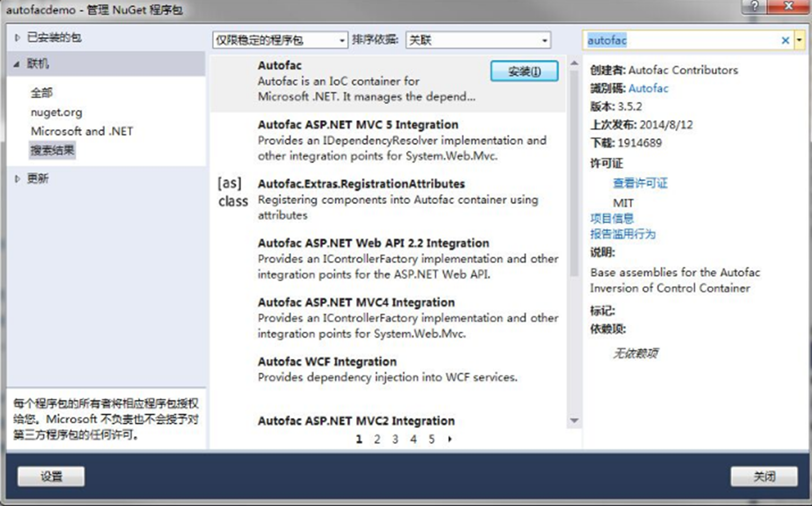Click the 无依赖项 dependencies text
The image size is (812, 506).
[636, 353]
